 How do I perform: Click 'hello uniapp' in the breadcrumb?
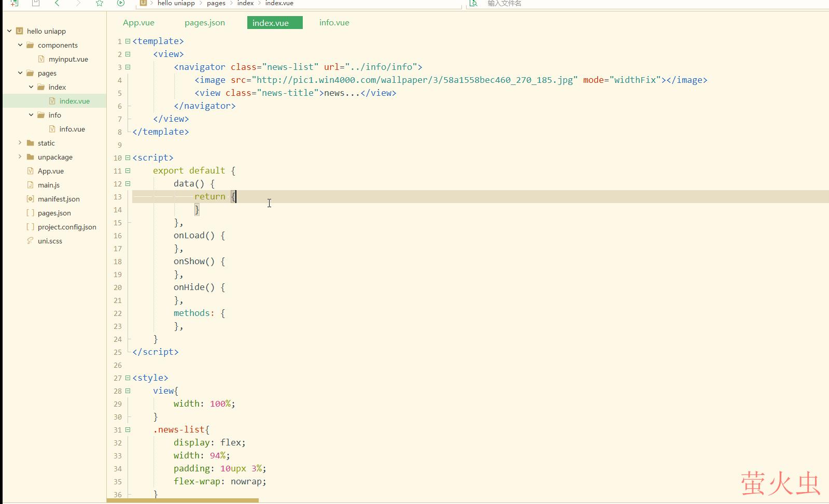176,3
